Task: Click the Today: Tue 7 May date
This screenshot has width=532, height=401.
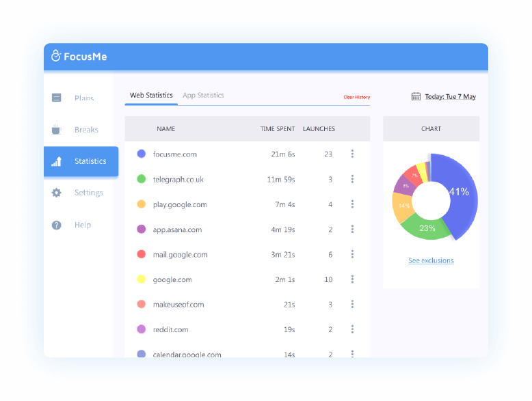Action: tap(450, 96)
